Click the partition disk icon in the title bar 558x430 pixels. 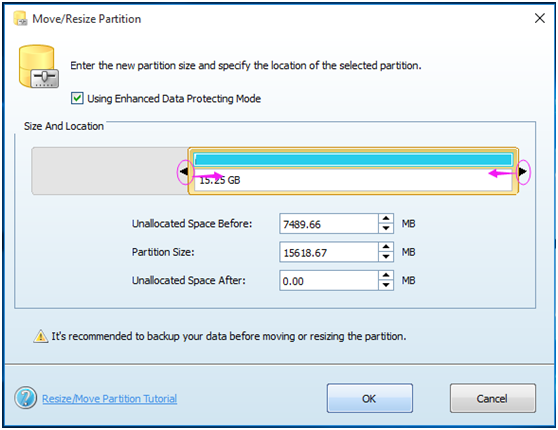(20, 19)
